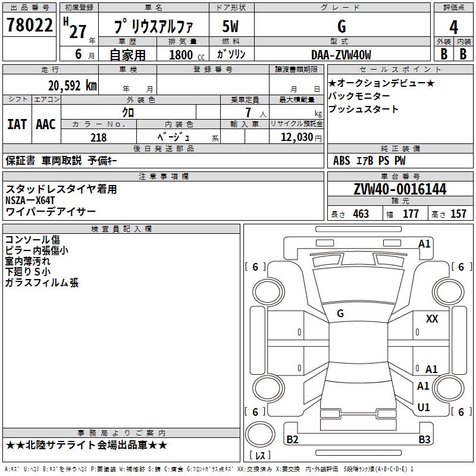Select the バックモニター sales point
Screen dimensions: 476x476
pyautogui.click(x=359, y=96)
